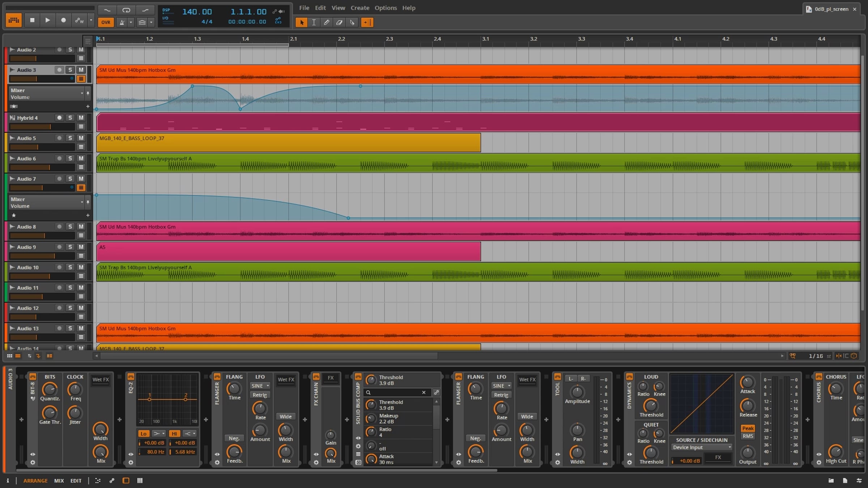Select the Eraser tool
Image resolution: width=868 pixels, height=488 pixels.
339,22
